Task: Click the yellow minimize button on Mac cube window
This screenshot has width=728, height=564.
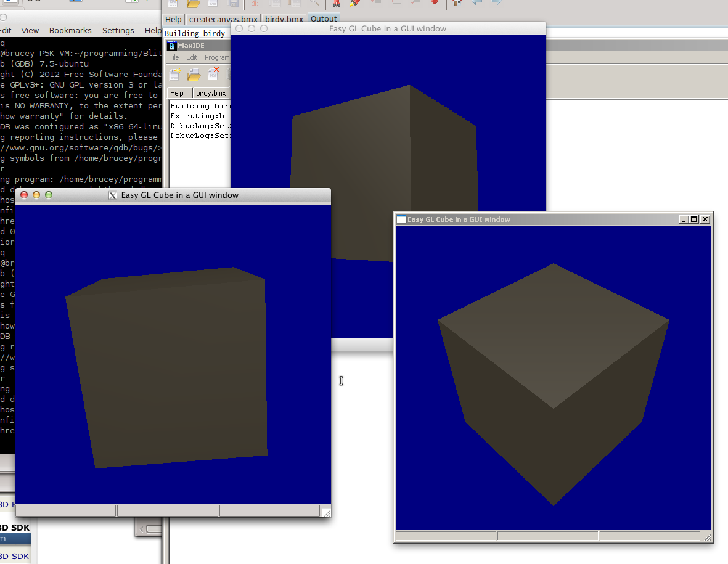Action: tap(36, 195)
